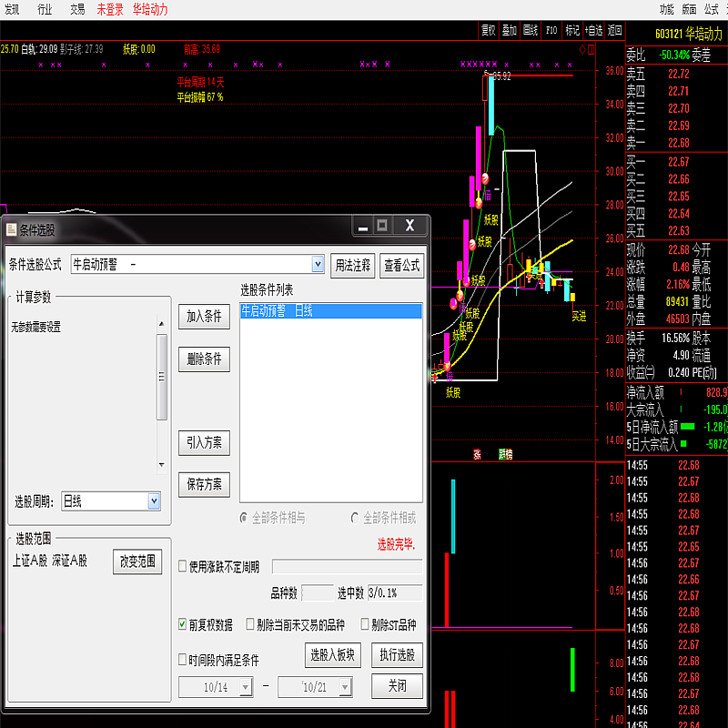
Task: Select 牛启动预警 日线 in condition list
Action: 330,311
